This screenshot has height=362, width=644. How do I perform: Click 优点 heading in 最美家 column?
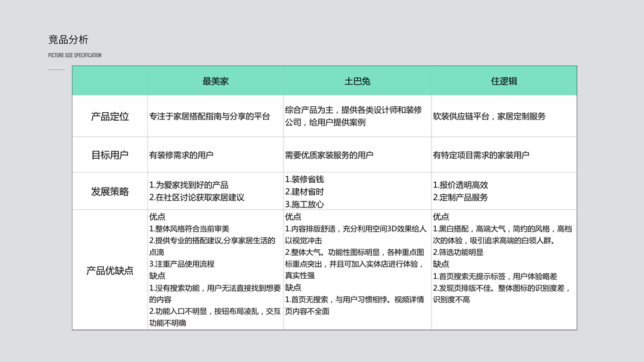tap(158, 217)
